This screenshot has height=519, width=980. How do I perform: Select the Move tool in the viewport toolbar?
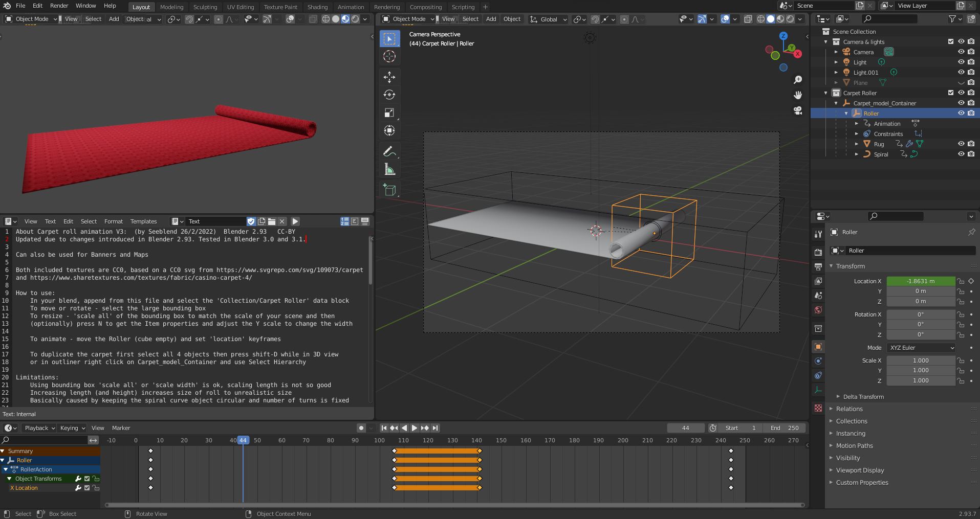coord(389,77)
